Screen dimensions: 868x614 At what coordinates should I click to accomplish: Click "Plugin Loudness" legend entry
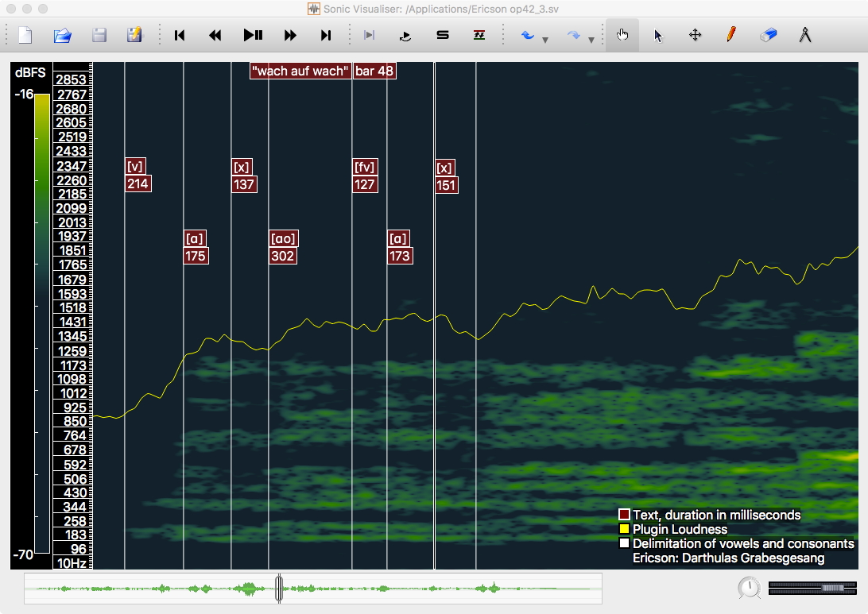pyautogui.click(x=680, y=529)
